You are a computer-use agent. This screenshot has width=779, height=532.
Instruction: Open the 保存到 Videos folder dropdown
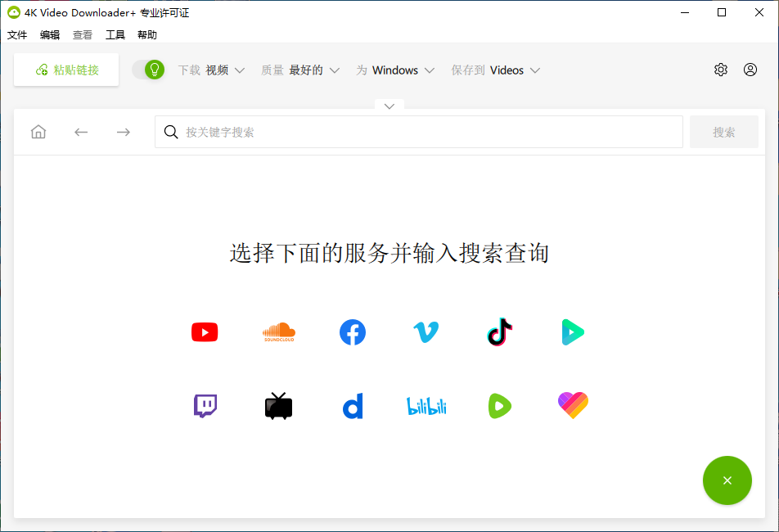495,70
